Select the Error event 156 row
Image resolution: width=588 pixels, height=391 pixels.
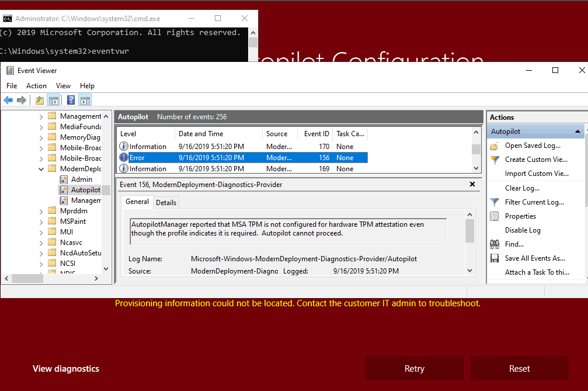(243, 158)
